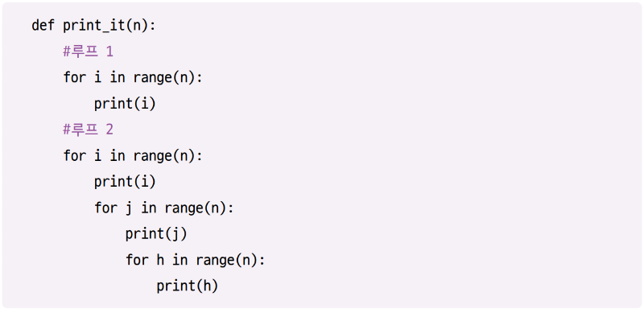Click the first 'for i in range(n):' line

click(133, 77)
